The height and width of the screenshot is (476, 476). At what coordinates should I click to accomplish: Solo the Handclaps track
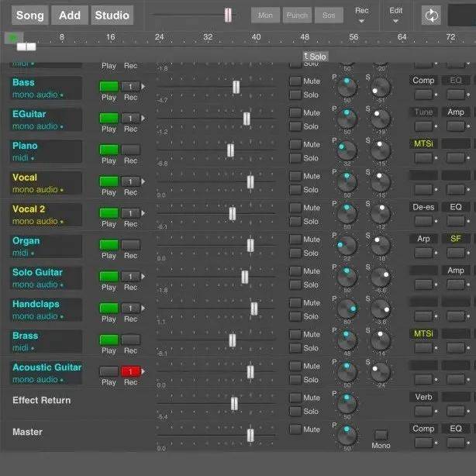click(295, 316)
